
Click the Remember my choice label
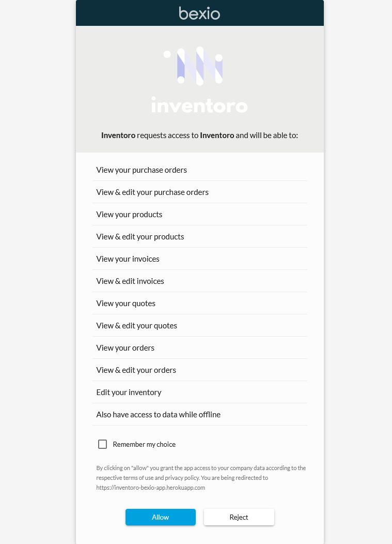click(144, 444)
